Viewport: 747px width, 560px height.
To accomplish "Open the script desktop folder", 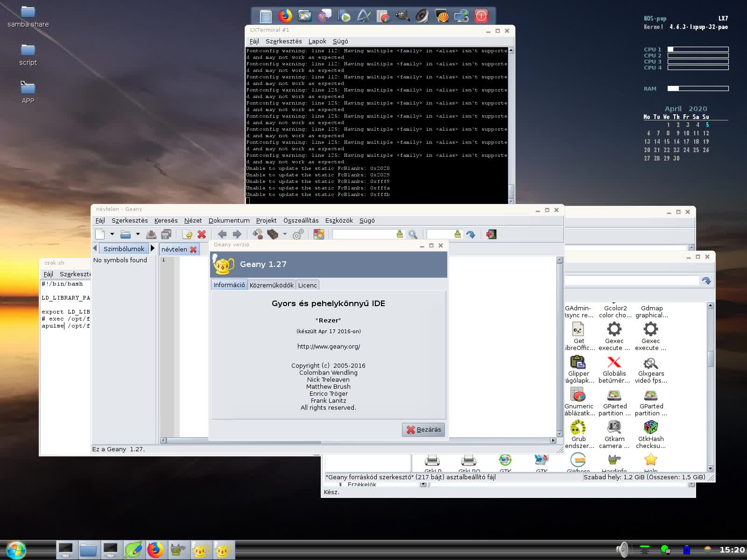I will [x=28, y=55].
